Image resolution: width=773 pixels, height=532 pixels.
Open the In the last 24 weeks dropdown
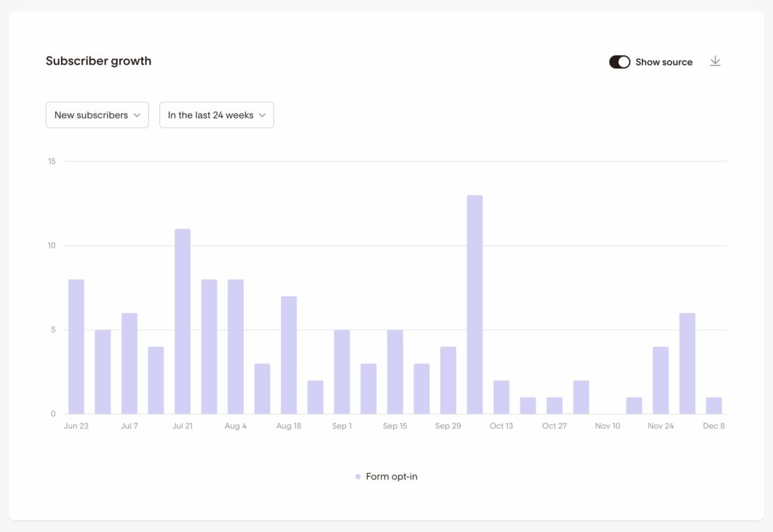(217, 115)
